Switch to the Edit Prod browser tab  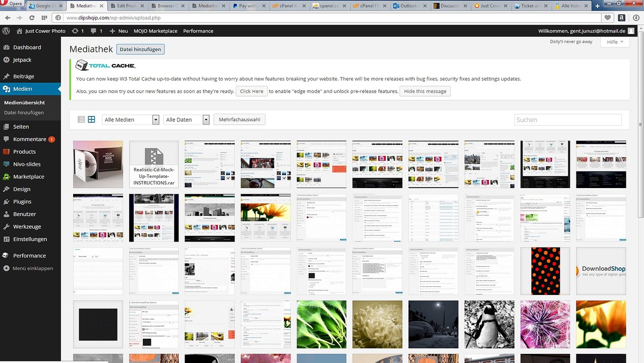tap(128, 6)
